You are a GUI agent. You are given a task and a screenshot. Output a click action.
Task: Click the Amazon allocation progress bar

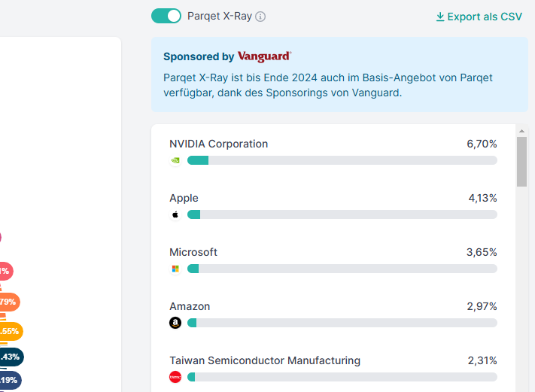[x=342, y=323]
